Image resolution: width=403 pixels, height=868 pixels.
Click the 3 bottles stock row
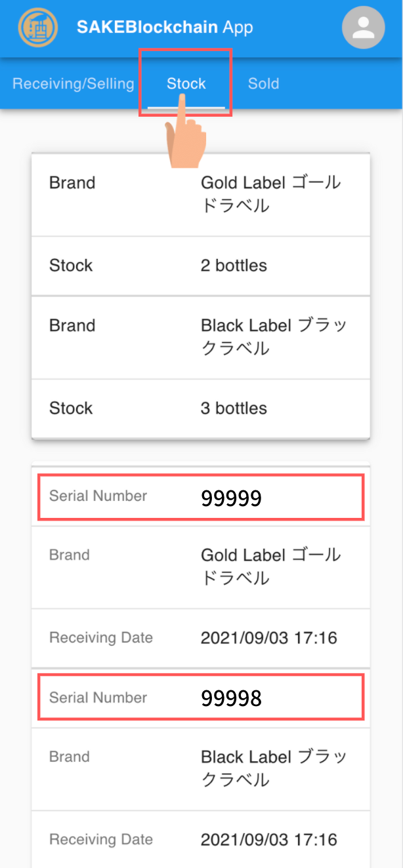[201, 408]
